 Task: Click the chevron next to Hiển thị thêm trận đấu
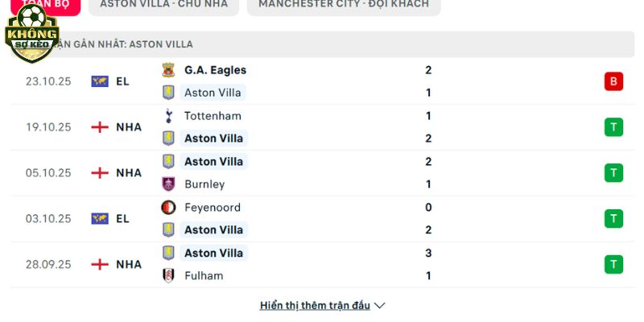pos(380,306)
